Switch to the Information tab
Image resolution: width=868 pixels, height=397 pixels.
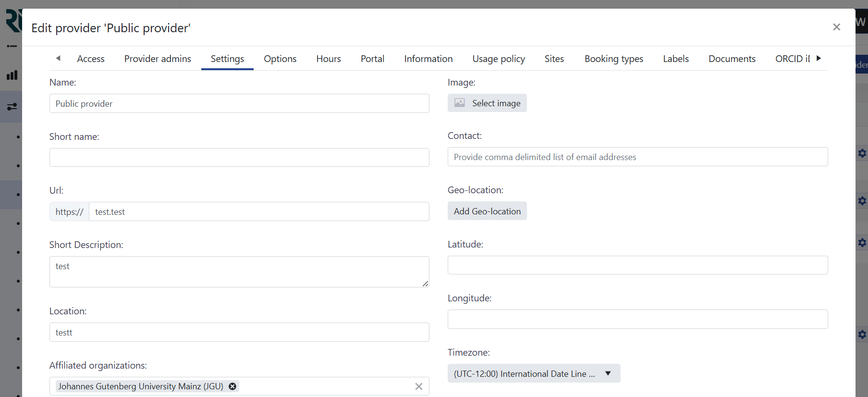click(x=428, y=59)
